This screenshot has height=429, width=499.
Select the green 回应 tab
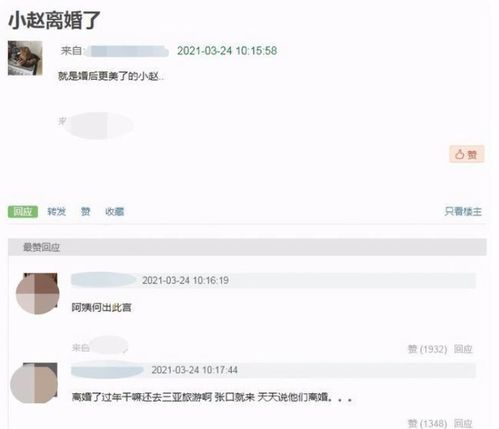coord(23,211)
